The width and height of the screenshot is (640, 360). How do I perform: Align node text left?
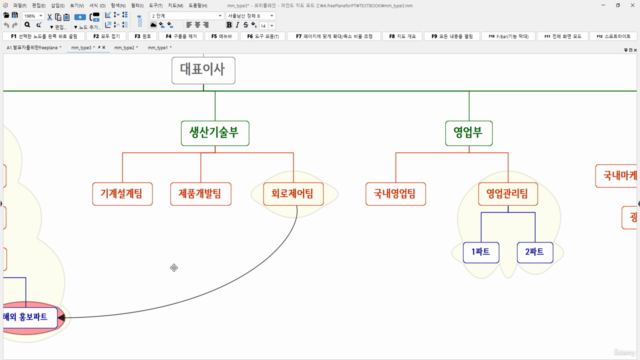189,25
